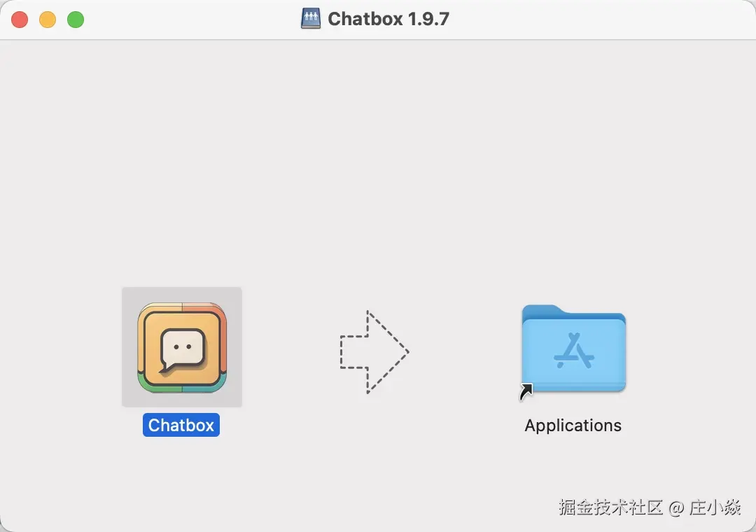Click the watermark text in window corner
The image size is (756, 532).
click(650, 507)
